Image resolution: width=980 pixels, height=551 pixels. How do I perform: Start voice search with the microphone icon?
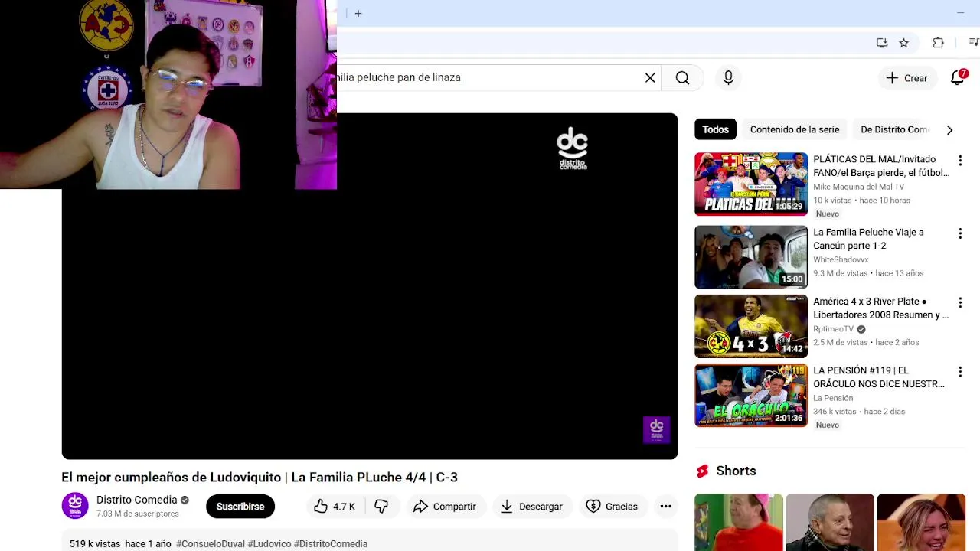[x=728, y=77]
